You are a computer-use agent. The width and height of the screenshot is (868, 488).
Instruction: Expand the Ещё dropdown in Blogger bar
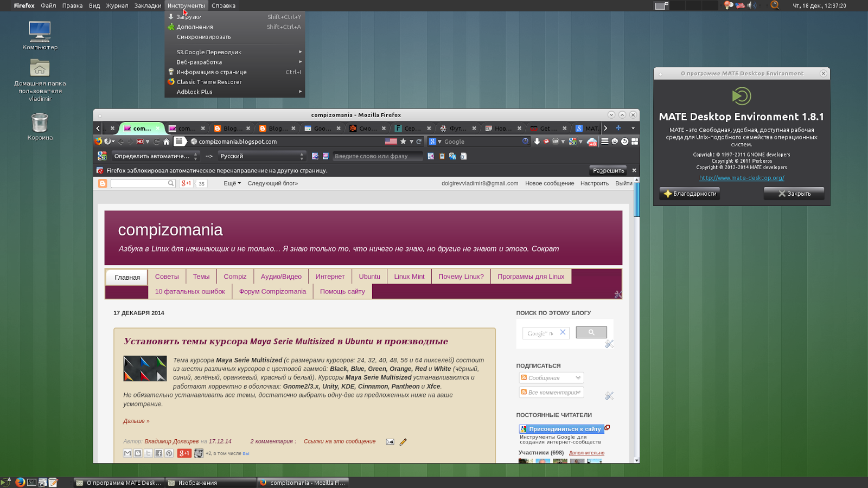(232, 183)
